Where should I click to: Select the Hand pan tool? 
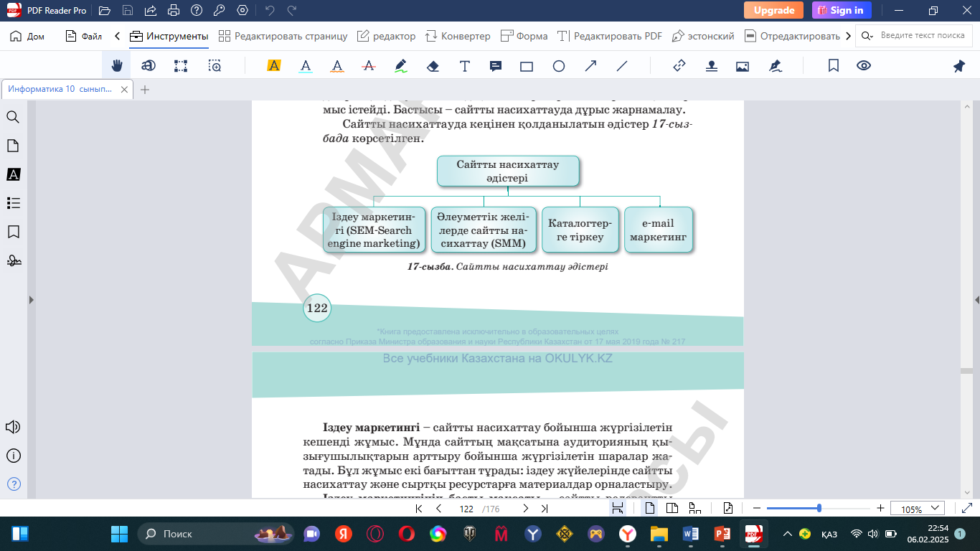(x=117, y=66)
